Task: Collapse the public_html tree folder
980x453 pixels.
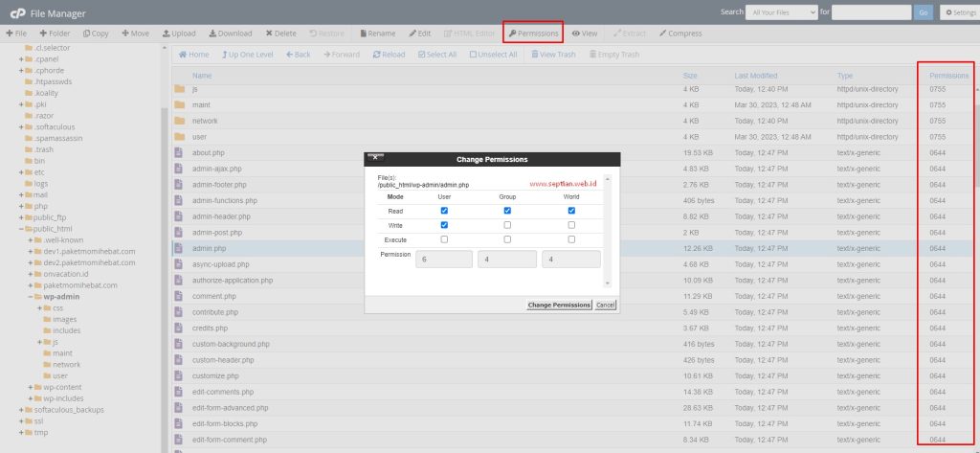Action: pos(21,229)
